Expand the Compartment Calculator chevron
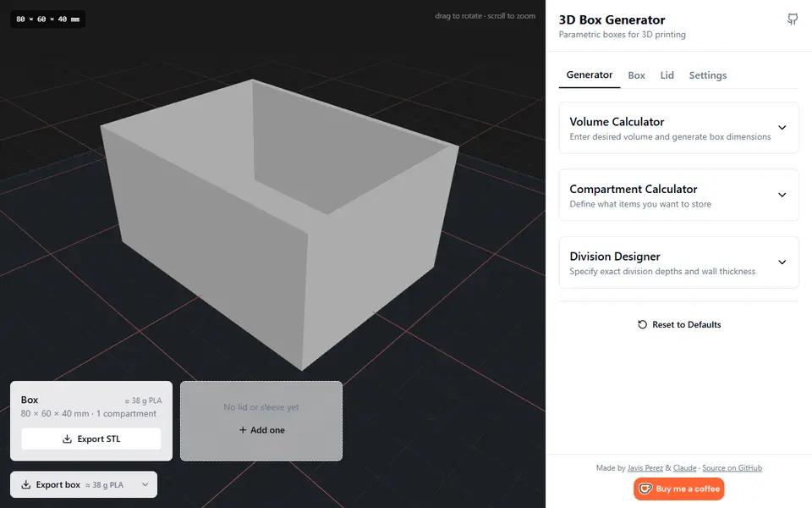 782,195
